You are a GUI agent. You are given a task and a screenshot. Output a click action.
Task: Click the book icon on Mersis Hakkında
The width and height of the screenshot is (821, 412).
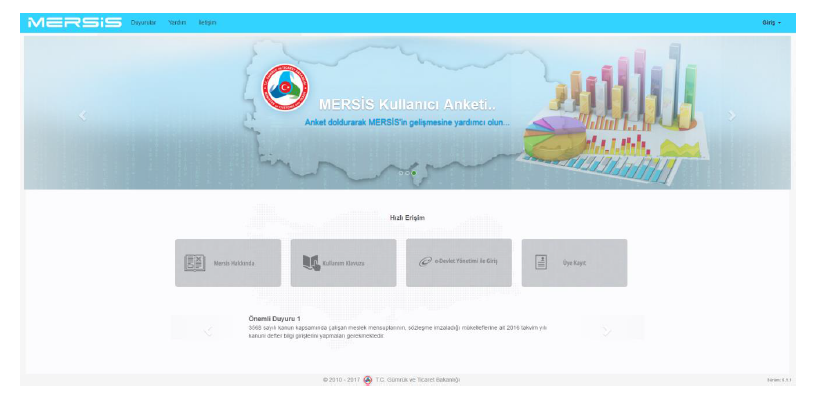point(194,263)
